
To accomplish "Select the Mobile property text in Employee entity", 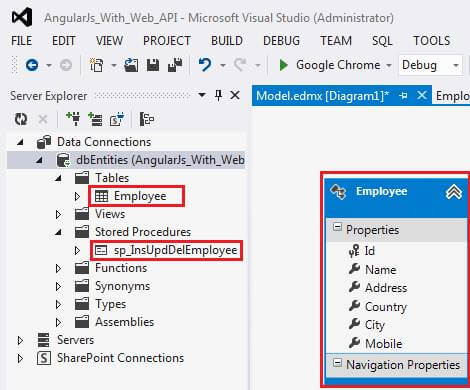I will 384,343.
